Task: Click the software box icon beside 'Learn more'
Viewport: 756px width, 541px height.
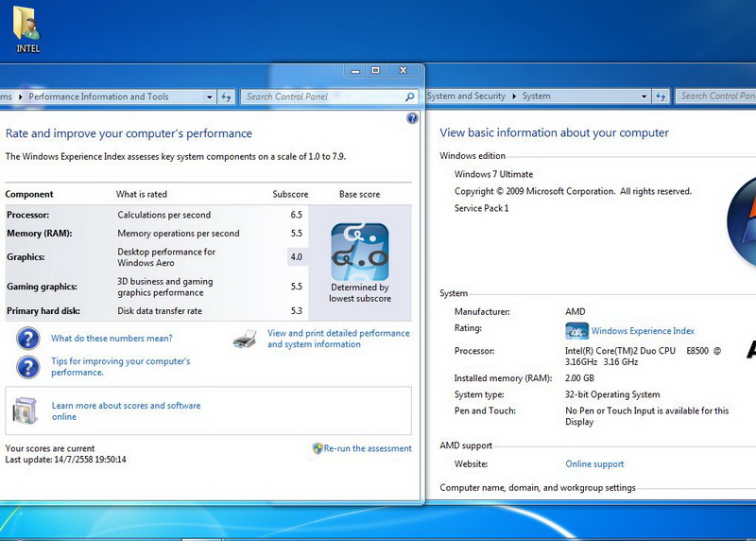Action: coord(26,410)
